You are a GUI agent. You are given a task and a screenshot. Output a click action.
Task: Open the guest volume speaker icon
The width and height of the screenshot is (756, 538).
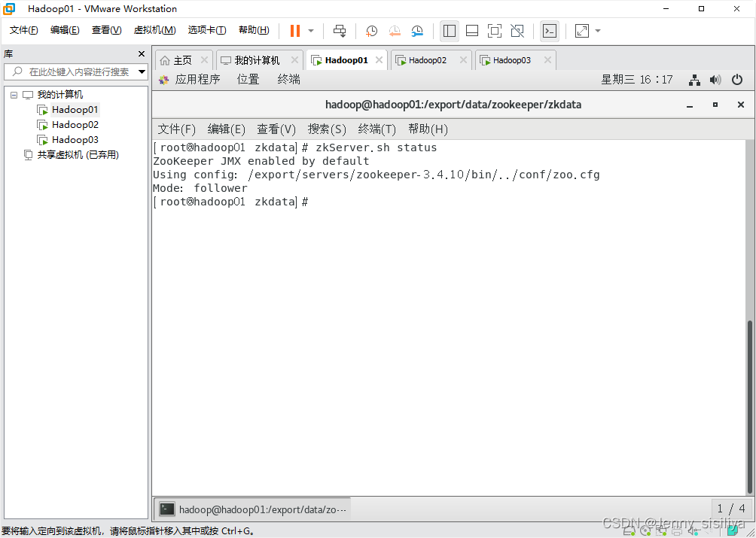tap(715, 80)
